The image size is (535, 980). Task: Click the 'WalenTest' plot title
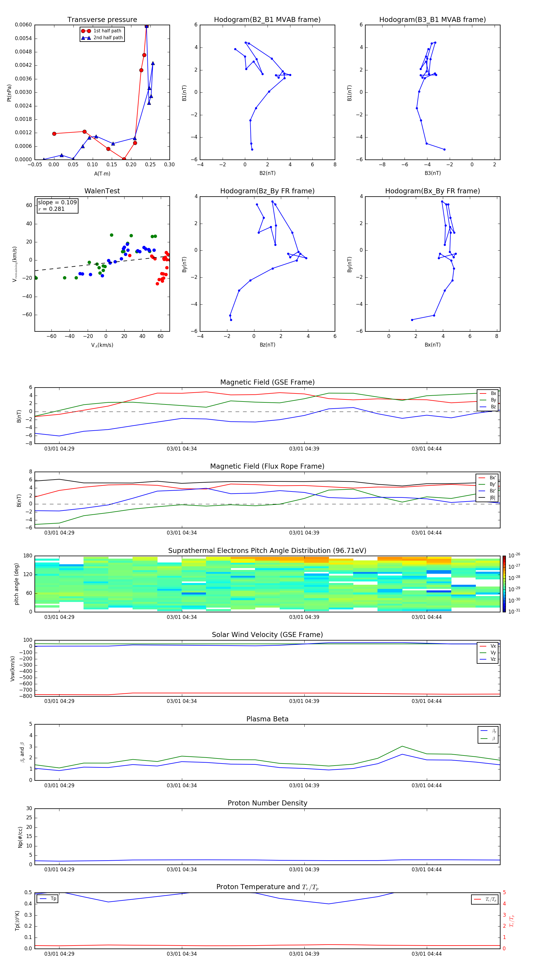tap(102, 191)
